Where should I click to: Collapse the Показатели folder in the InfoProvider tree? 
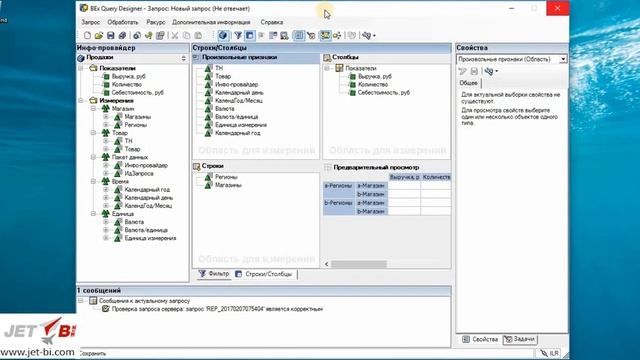tap(81, 68)
